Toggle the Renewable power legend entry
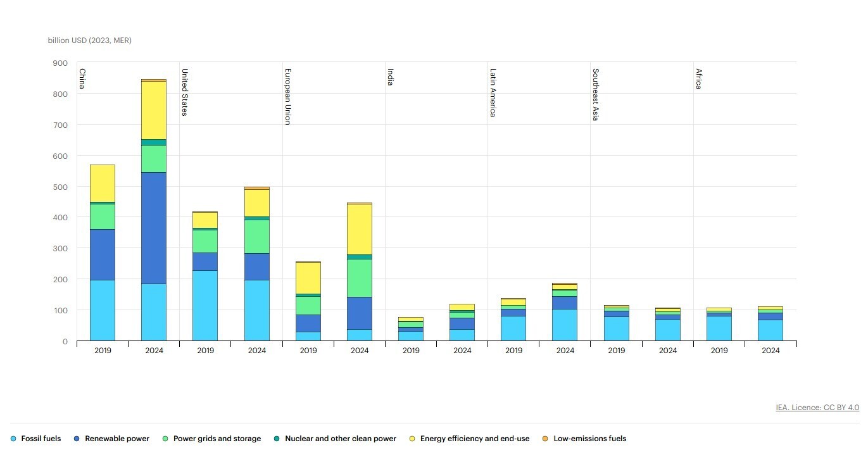868x450 pixels. tap(116, 439)
